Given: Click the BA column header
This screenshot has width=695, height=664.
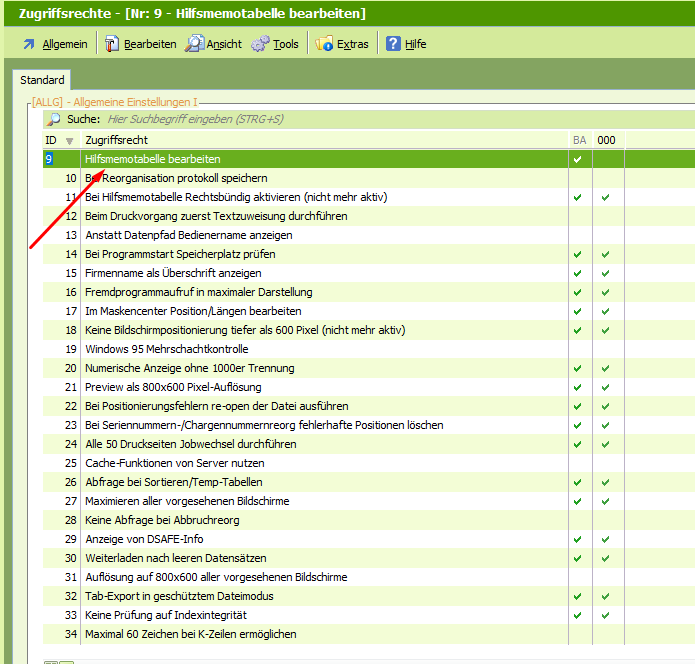Looking at the screenshot, I should pos(580,140).
